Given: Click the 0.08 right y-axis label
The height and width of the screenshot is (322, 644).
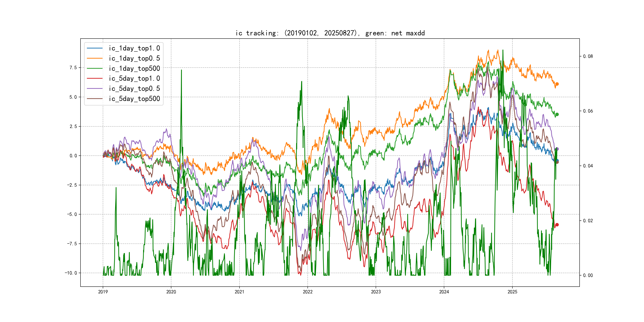Looking at the screenshot, I should click(588, 56).
